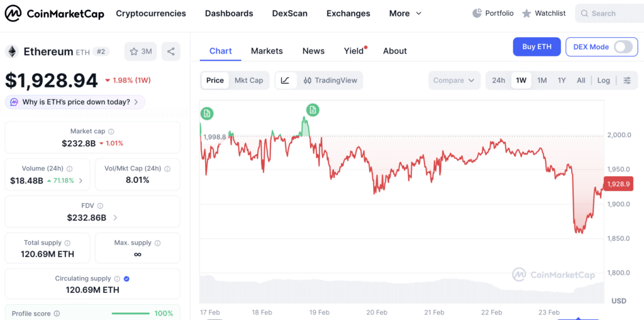The width and height of the screenshot is (644, 320).
Task: Add Ethereum to watchlist with star icon
Action: 140,52
